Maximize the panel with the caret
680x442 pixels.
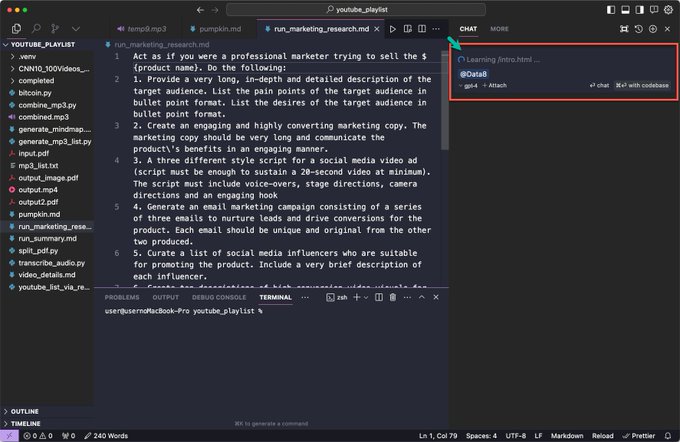[422, 298]
